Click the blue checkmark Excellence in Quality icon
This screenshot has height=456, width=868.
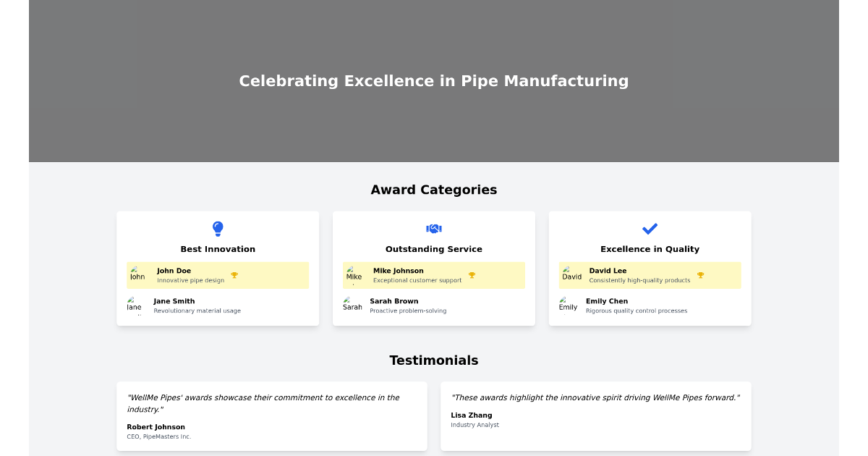[650, 229]
